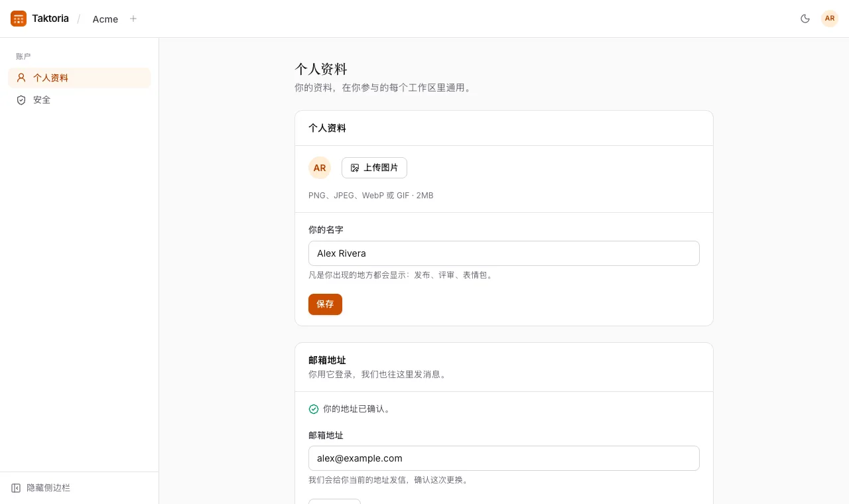Click the 保存 button
The height and width of the screenshot is (504, 849).
pos(325,304)
